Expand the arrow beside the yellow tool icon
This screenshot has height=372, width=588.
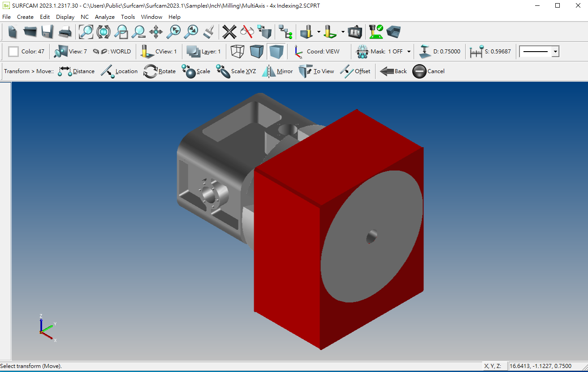click(x=319, y=32)
